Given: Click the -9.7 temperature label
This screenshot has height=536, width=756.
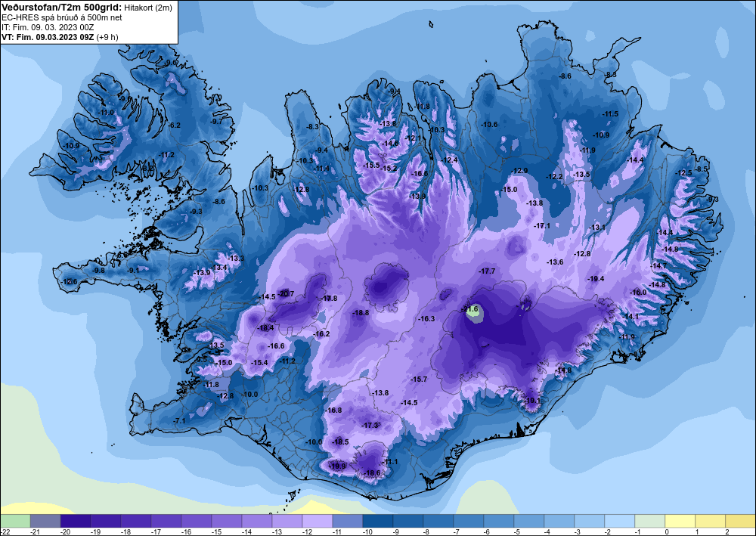Looking at the screenshot, I should coord(216,122).
